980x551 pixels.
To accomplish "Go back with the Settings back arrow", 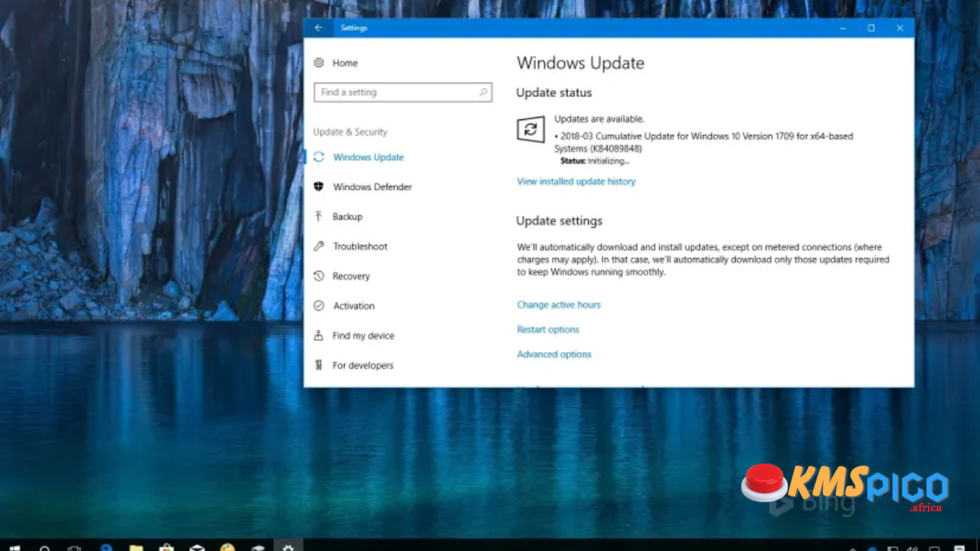I will (318, 28).
